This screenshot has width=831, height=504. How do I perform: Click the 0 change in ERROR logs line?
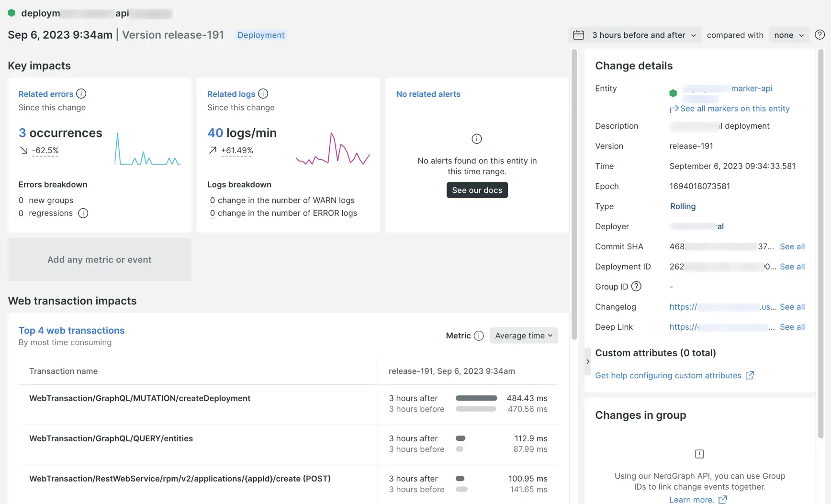283,213
